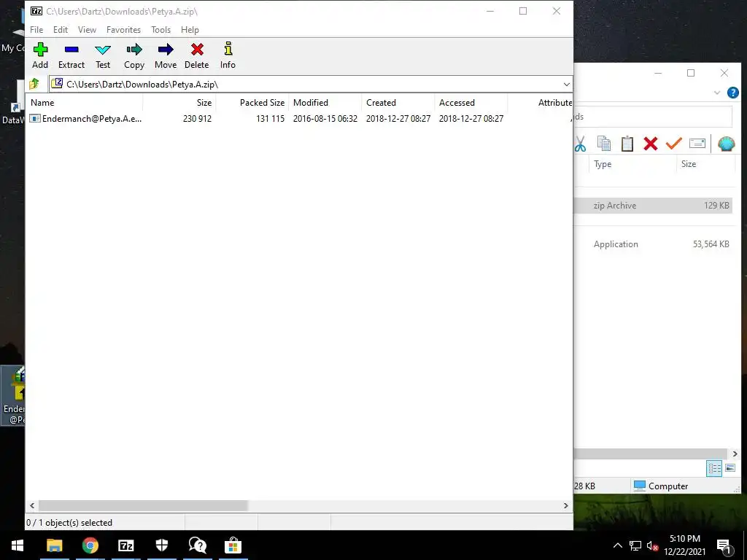Image resolution: width=747 pixels, height=560 pixels.
Task: Click the Cut scissors icon in Explorer window
Action: (x=580, y=144)
